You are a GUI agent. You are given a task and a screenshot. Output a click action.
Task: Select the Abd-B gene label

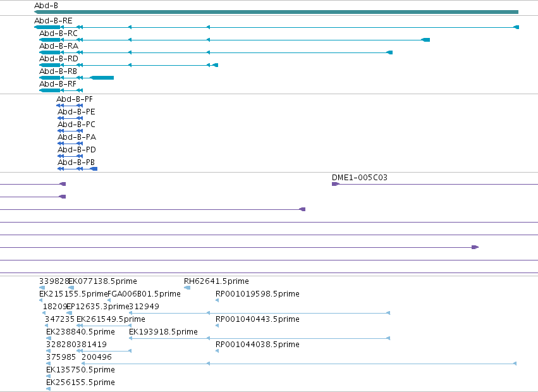coord(46,6)
